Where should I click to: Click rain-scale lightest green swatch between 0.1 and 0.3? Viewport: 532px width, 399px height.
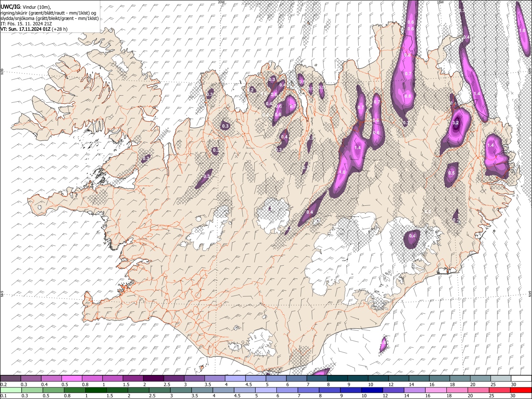pos(10,390)
